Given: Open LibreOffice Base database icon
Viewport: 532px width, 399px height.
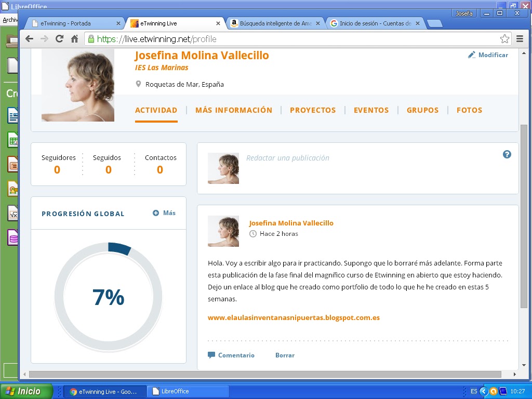Looking at the screenshot, I should point(12,237).
